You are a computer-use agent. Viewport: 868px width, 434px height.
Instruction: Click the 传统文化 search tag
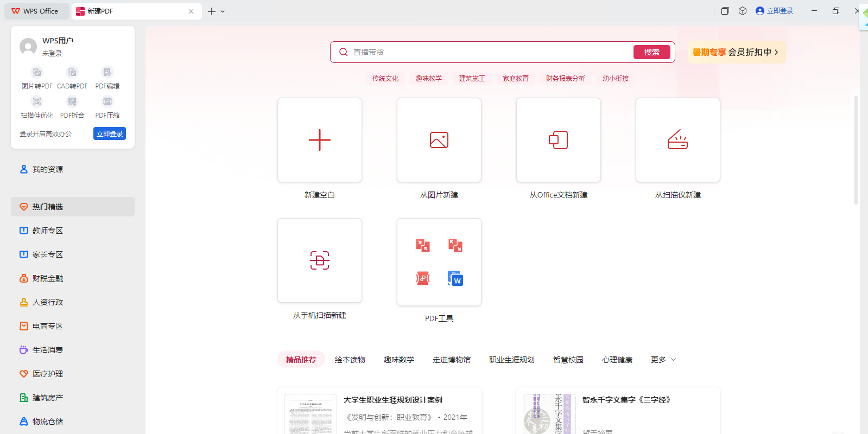[385, 79]
